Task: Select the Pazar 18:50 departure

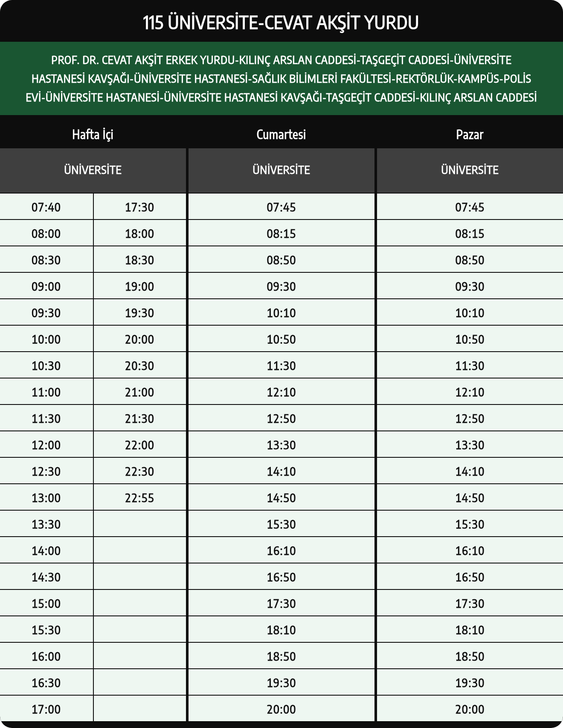Action: point(470,656)
